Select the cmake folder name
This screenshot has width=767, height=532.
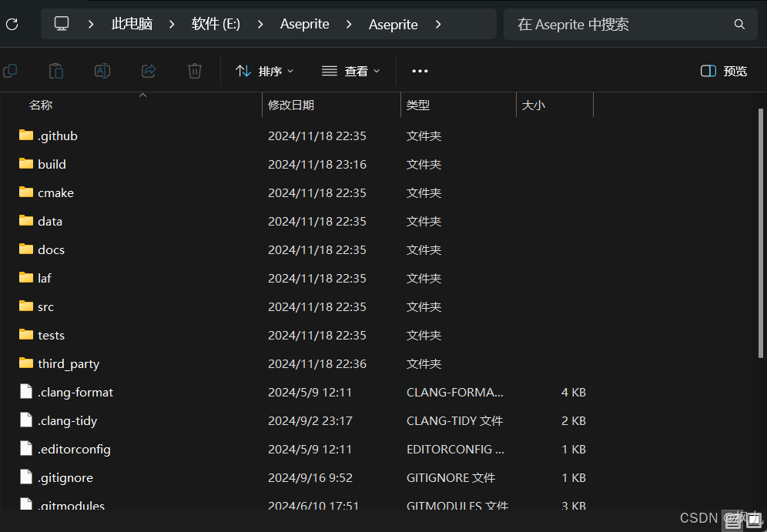click(55, 192)
